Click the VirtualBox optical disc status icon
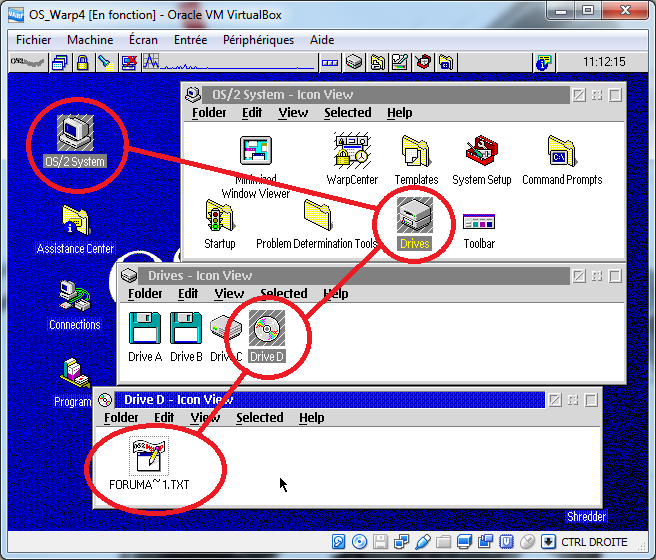The image size is (656, 560). click(359, 542)
